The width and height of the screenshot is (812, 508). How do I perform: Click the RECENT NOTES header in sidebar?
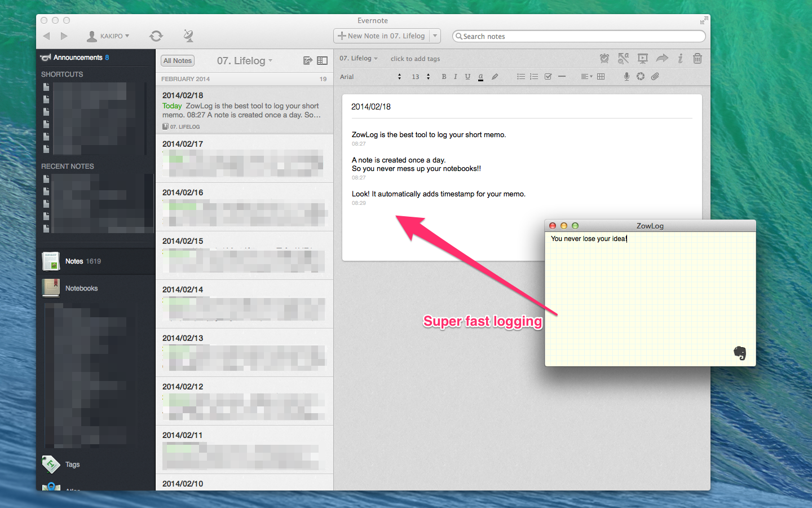point(68,167)
